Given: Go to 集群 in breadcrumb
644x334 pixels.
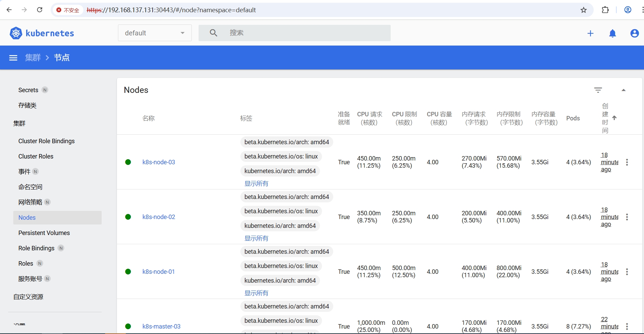Looking at the screenshot, I should (33, 58).
